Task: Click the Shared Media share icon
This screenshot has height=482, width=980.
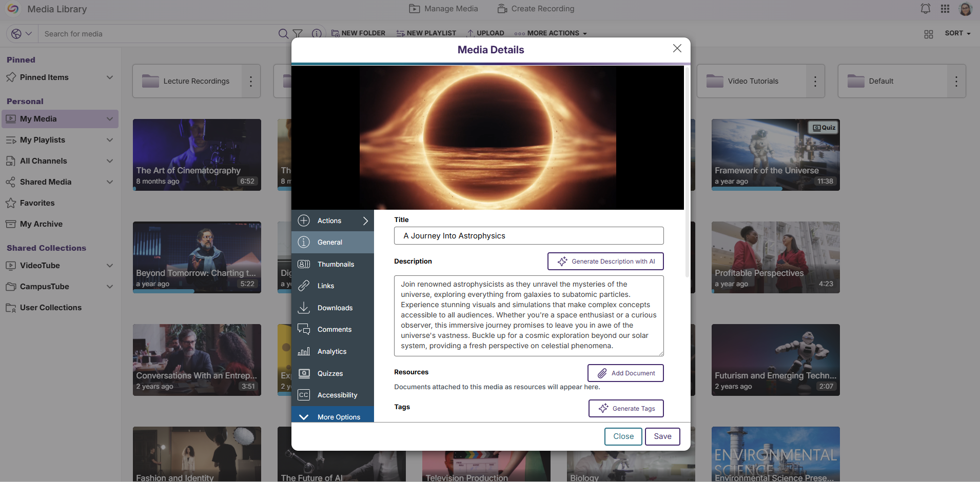Action: 11,182
